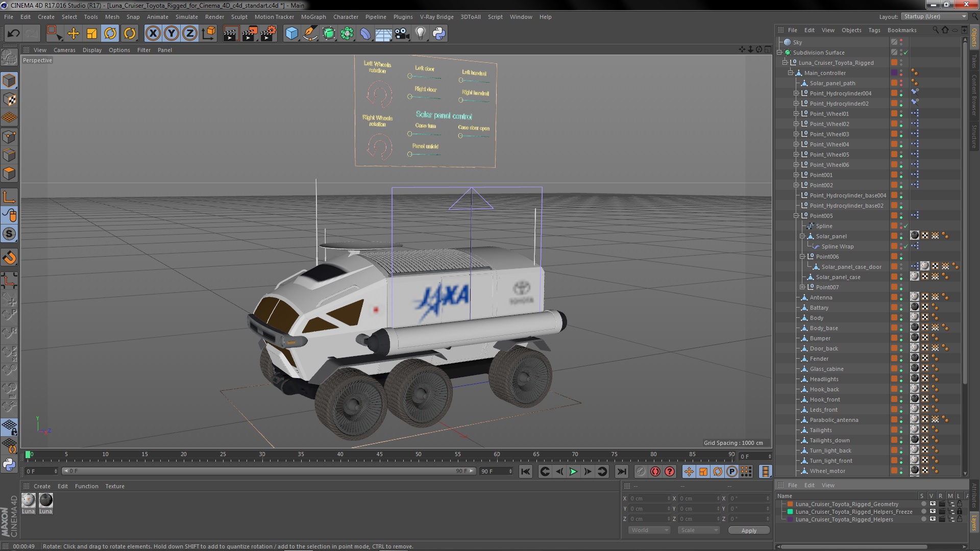Open the Deformer bend icon
Image resolution: width=980 pixels, height=551 pixels.
click(x=365, y=34)
